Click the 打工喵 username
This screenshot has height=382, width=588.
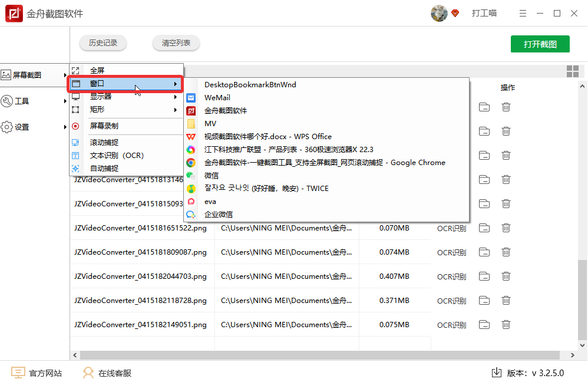pos(484,13)
